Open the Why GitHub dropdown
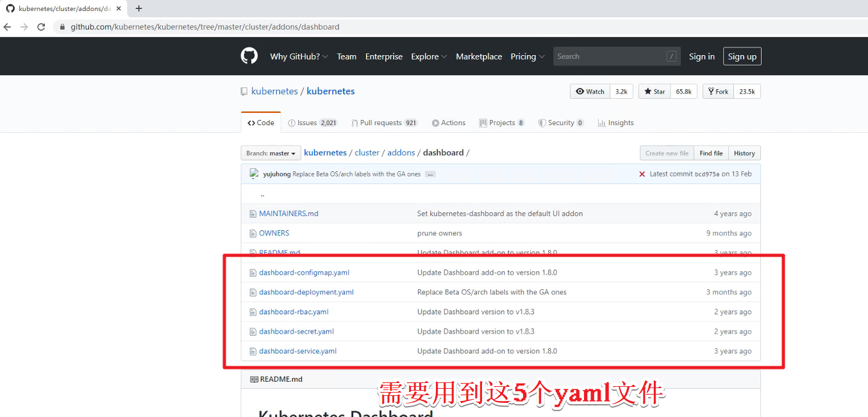Viewport: 868px width, 417px height. pyautogui.click(x=299, y=56)
